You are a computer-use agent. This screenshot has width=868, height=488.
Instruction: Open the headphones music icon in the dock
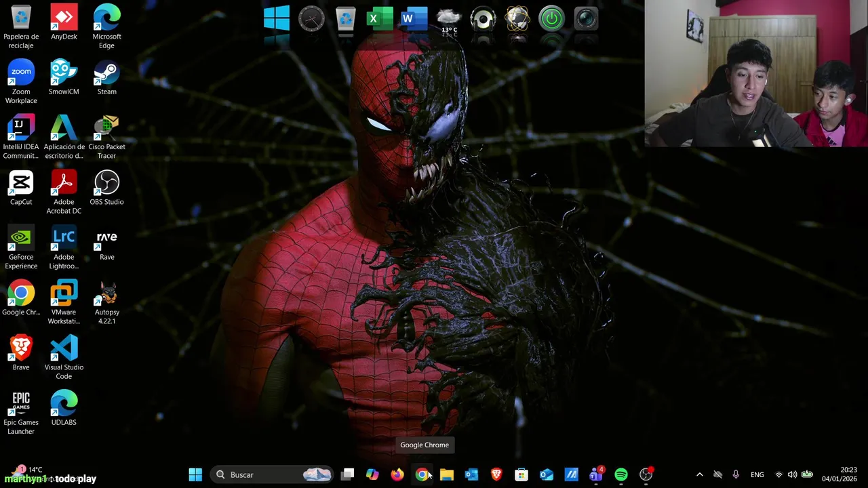click(483, 18)
